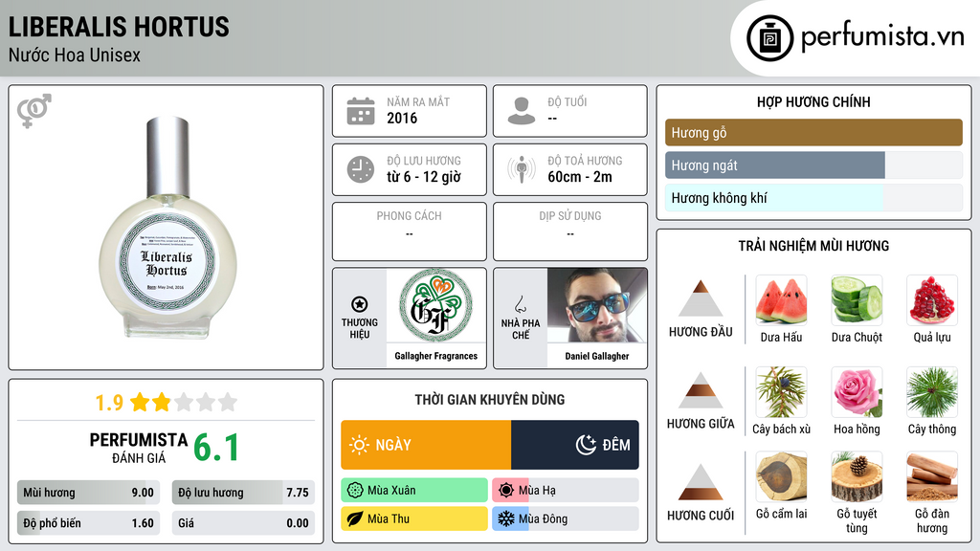This screenshot has width=980, height=551.
Task: Click the first gold rating star
Action: coord(140,402)
